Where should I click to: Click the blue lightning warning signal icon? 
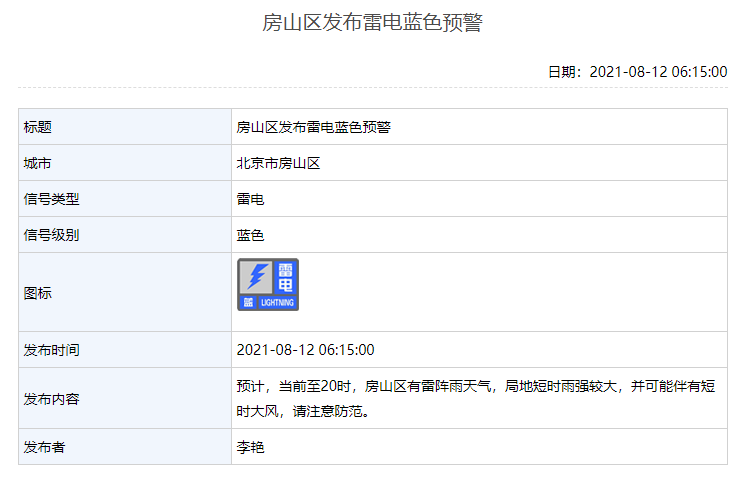pos(267,285)
